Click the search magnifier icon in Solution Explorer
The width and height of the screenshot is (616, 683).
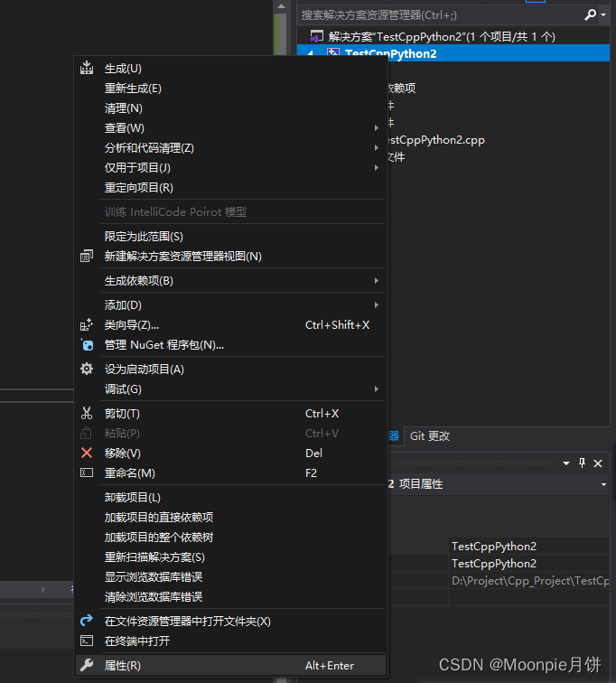pos(590,14)
